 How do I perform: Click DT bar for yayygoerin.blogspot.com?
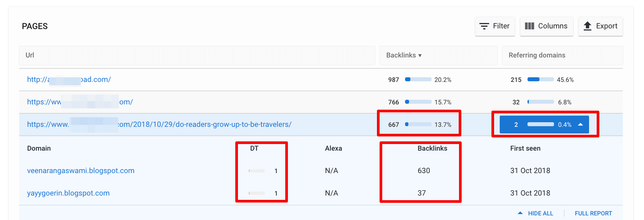coord(257,193)
